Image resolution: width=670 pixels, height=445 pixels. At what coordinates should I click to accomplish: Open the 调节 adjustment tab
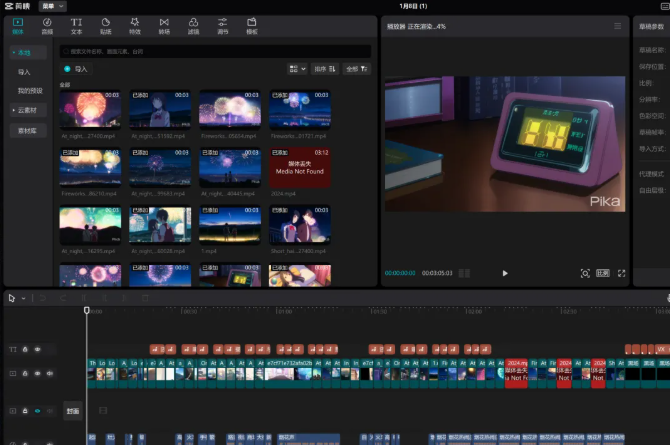[x=223, y=26]
